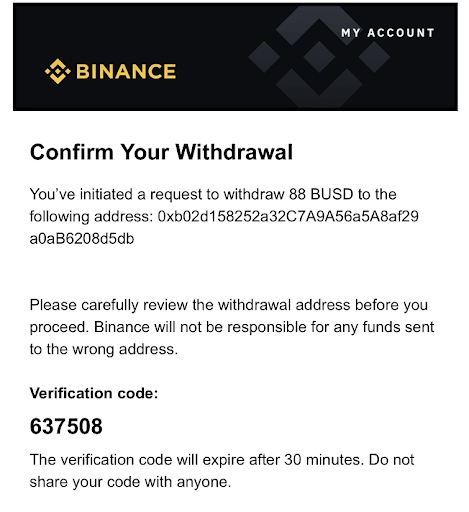Click the address starting with 0xb02d158252

coord(288,217)
